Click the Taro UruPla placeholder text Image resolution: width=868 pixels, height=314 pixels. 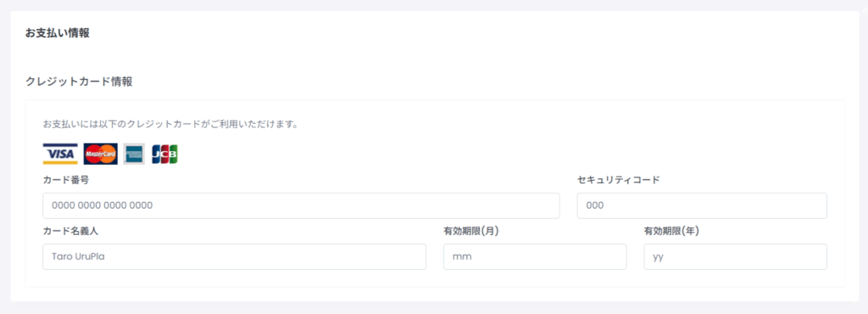[78, 256]
